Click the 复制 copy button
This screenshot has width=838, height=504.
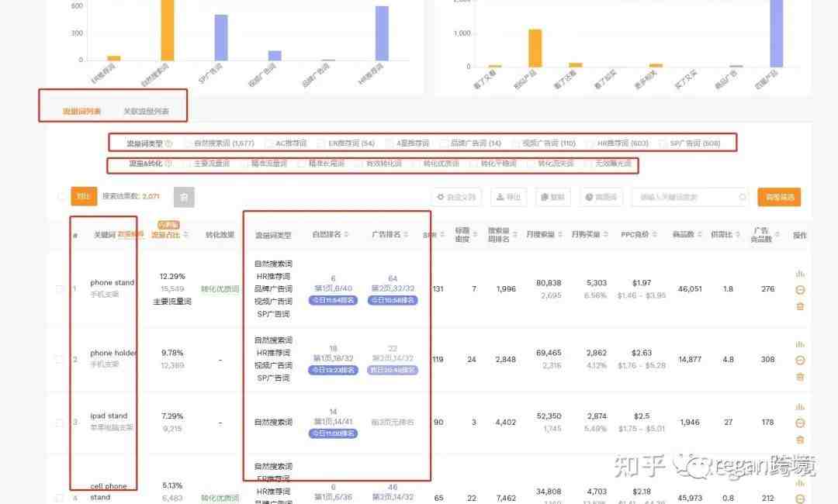point(552,197)
